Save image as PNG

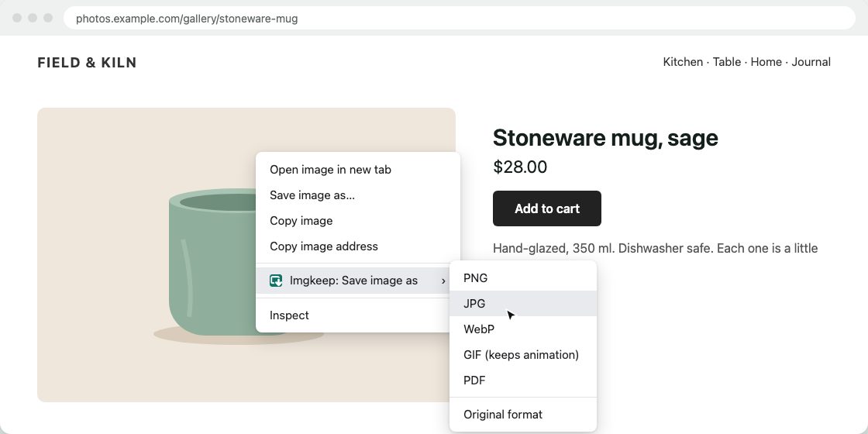(x=523, y=278)
